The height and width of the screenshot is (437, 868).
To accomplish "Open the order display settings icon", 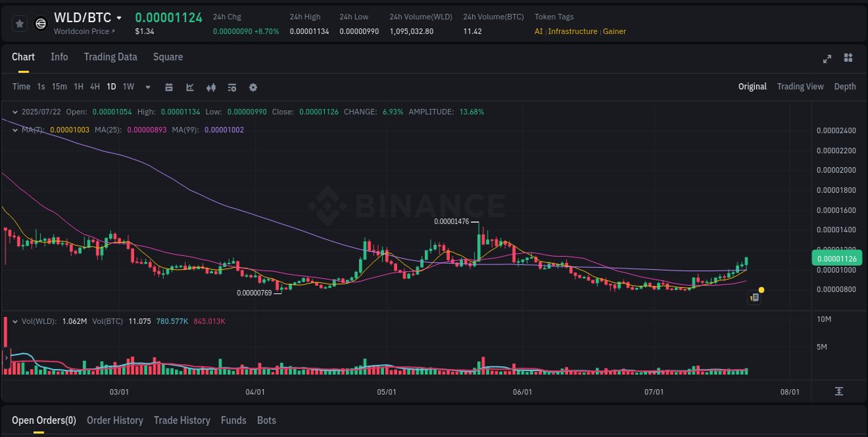I will [x=231, y=87].
